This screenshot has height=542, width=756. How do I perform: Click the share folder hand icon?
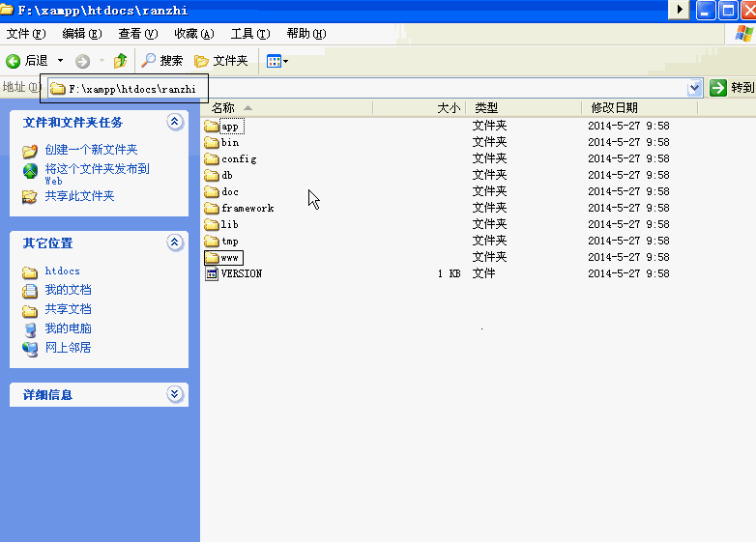coord(29,197)
